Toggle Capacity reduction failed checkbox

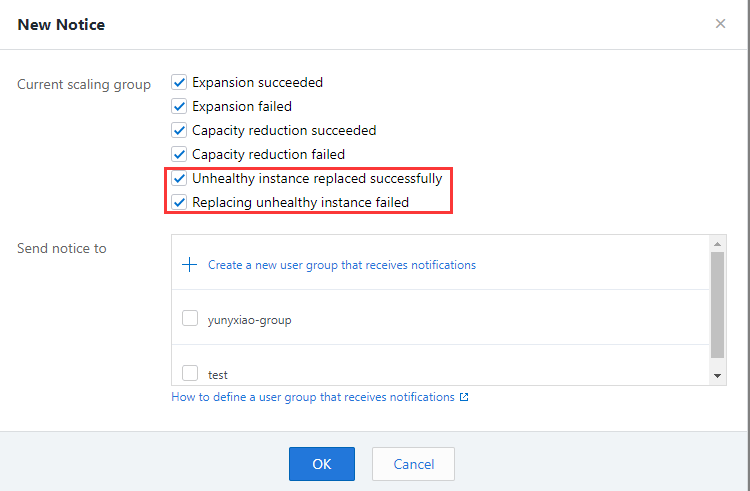[x=179, y=154]
